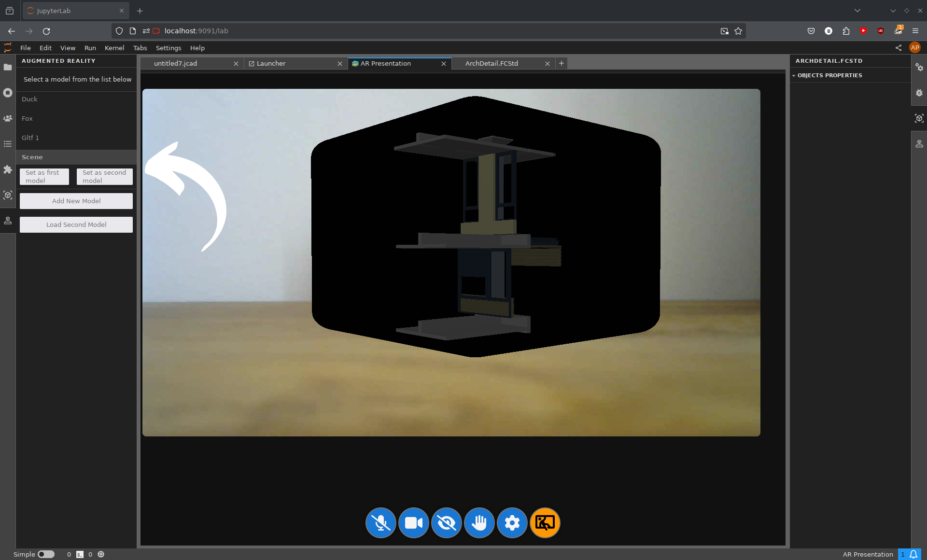Click the notification bell in the status bar
The width and height of the screenshot is (927, 560).
913,554
